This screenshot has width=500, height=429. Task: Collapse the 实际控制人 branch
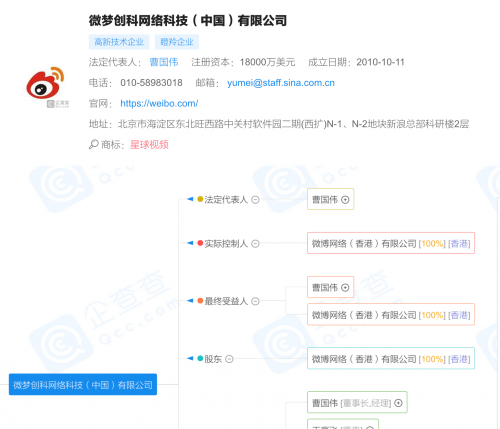tap(255, 244)
